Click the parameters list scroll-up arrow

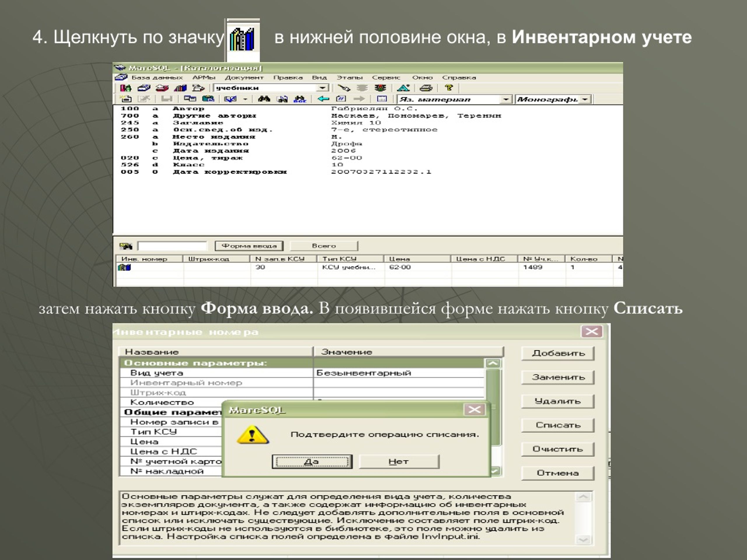pyautogui.click(x=493, y=363)
